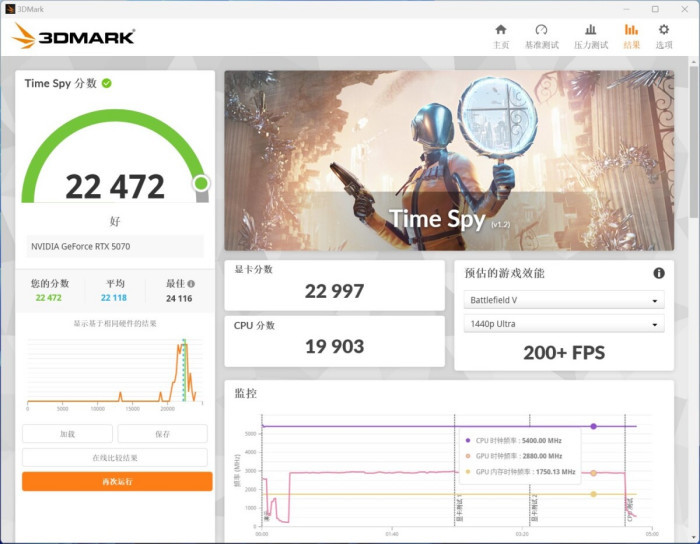The width and height of the screenshot is (700, 544).
Task: Open the Home (主页) icon
Action: point(501,30)
